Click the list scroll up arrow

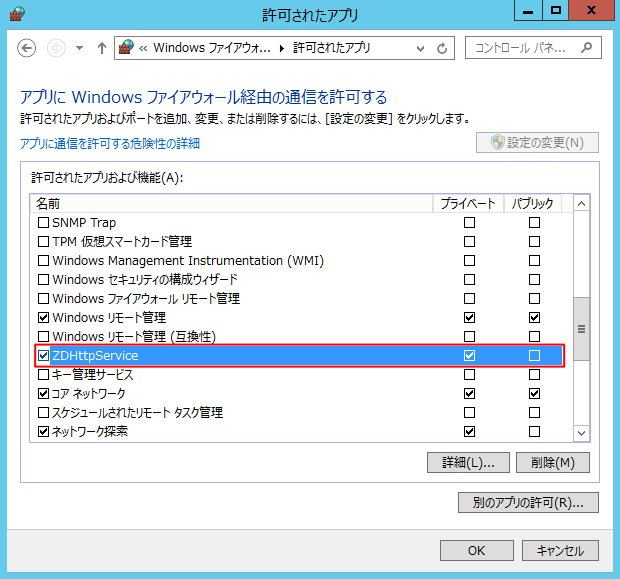(581, 204)
